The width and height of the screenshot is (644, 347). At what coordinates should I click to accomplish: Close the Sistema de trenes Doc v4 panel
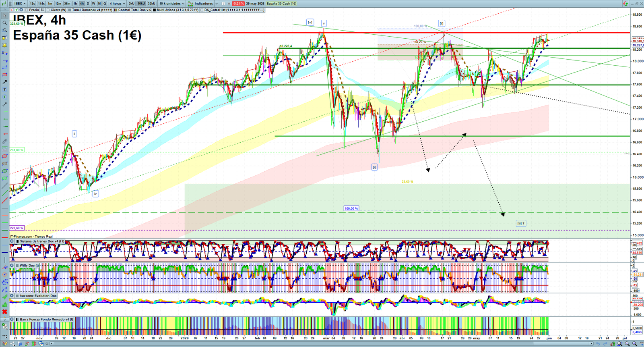tap(12, 241)
